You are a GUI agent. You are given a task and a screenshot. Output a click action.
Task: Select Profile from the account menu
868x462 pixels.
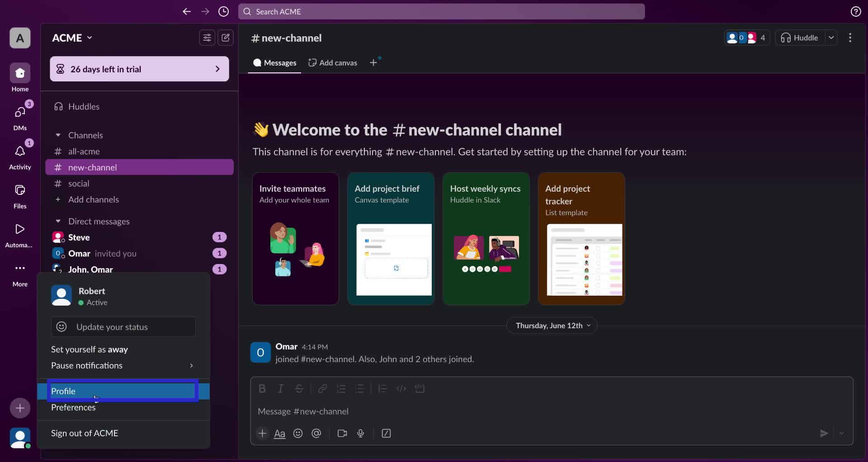pyautogui.click(x=64, y=391)
